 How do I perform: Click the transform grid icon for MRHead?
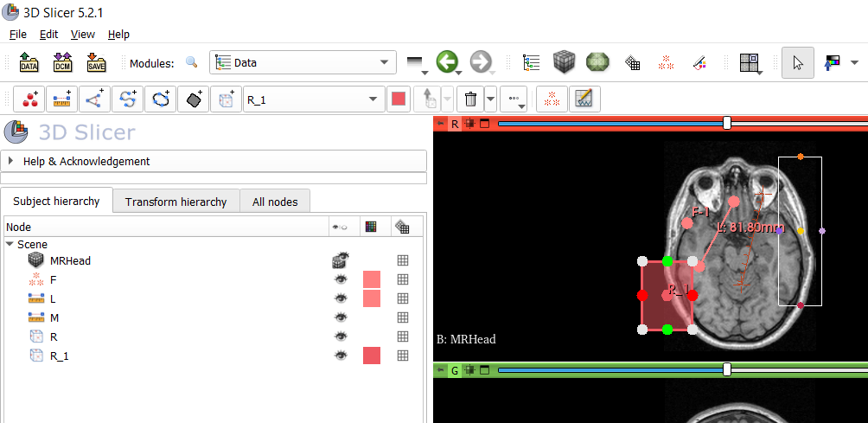pyautogui.click(x=403, y=260)
